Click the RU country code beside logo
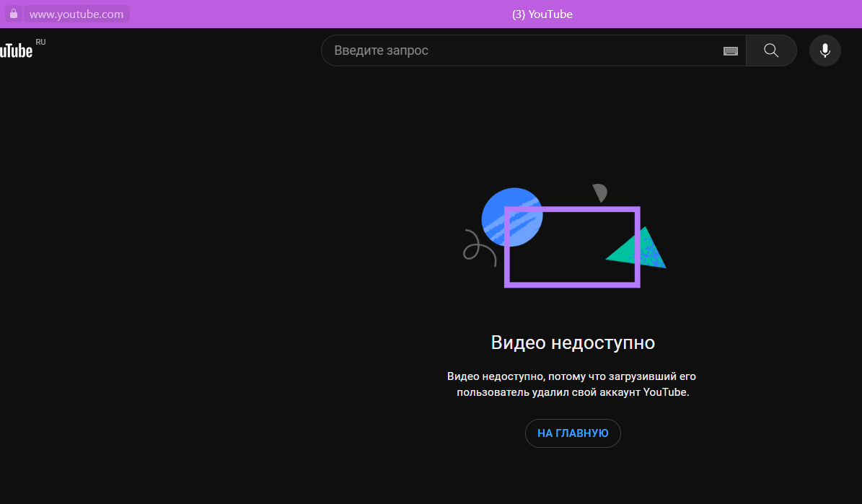The width and height of the screenshot is (862, 504). 40,42
